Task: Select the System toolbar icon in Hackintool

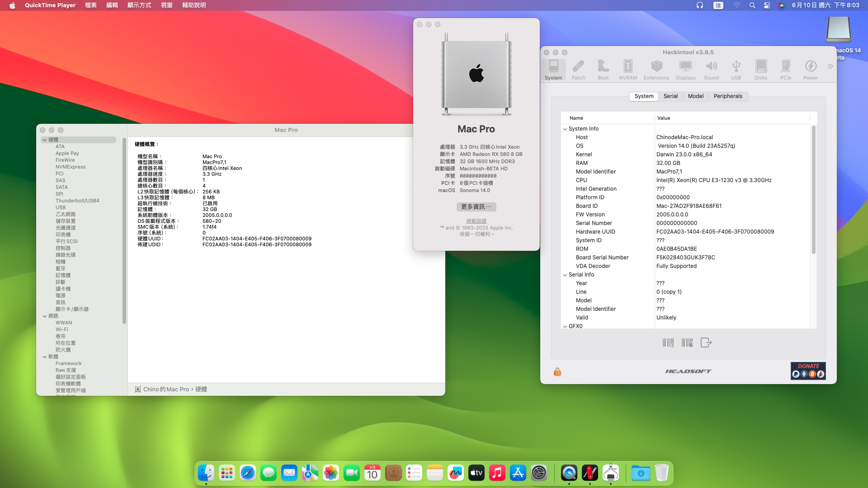Action: pos(553,70)
